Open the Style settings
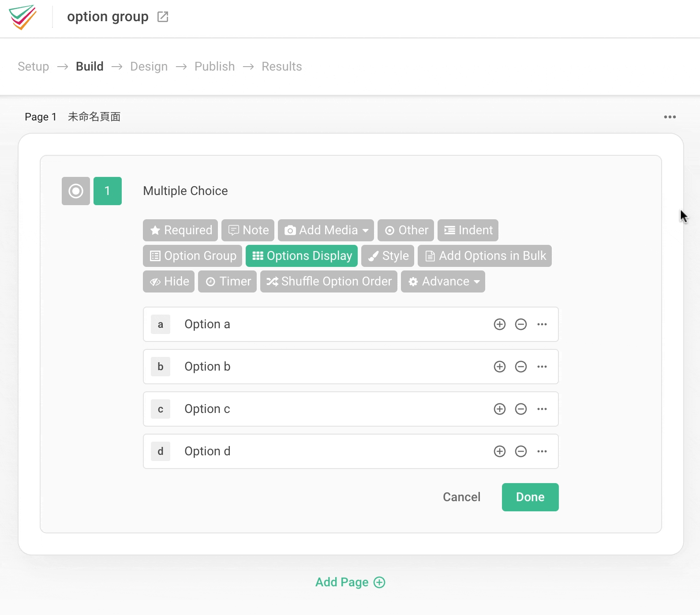 388,256
